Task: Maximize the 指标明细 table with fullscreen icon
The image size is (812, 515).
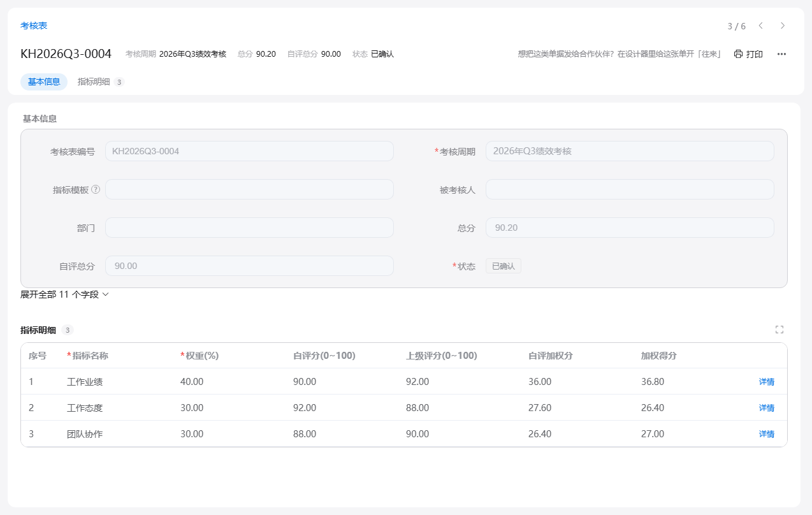Action: [x=779, y=330]
